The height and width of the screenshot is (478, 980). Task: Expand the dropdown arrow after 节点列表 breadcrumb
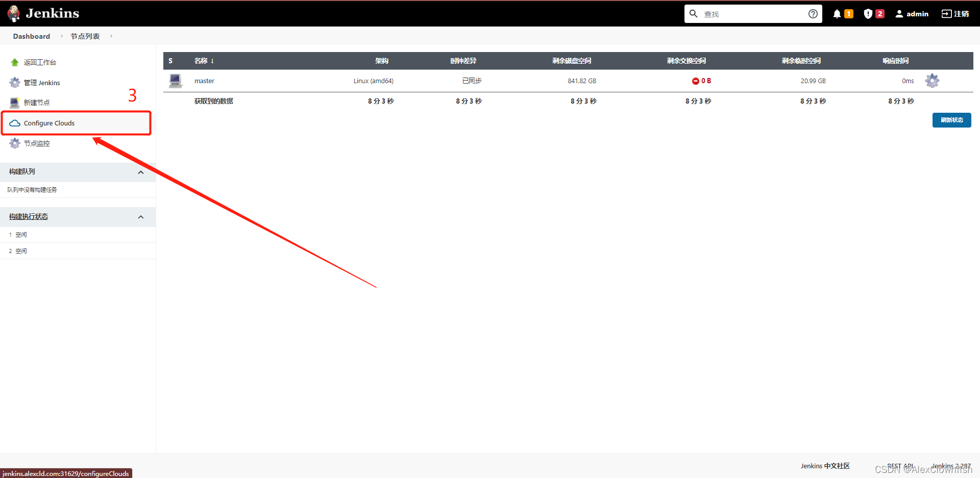pyautogui.click(x=111, y=36)
